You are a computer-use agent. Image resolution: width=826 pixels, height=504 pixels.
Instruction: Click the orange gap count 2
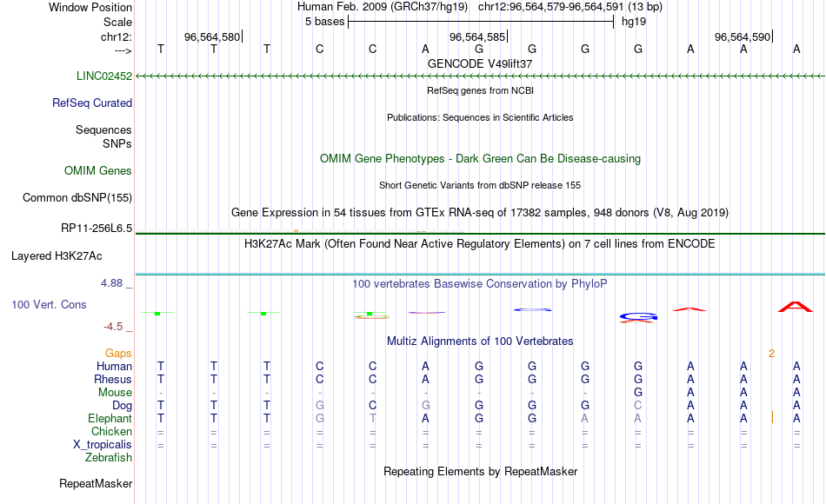point(771,354)
